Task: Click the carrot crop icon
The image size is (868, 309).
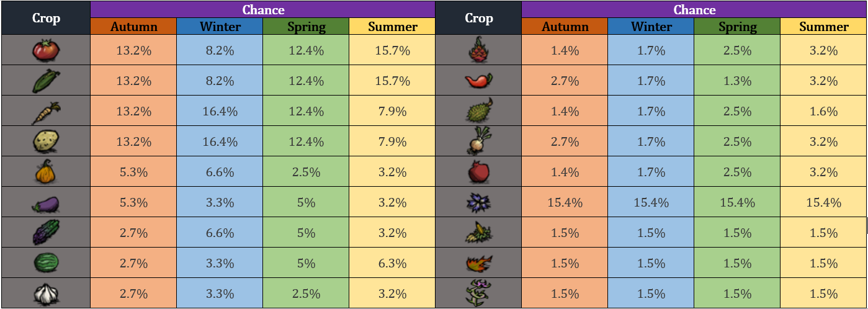Action: (x=45, y=111)
